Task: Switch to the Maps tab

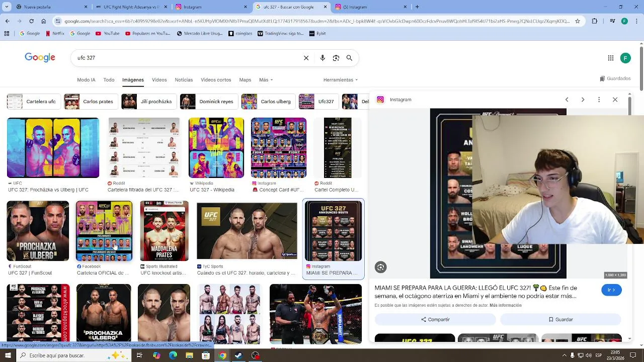Action: click(x=245, y=80)
